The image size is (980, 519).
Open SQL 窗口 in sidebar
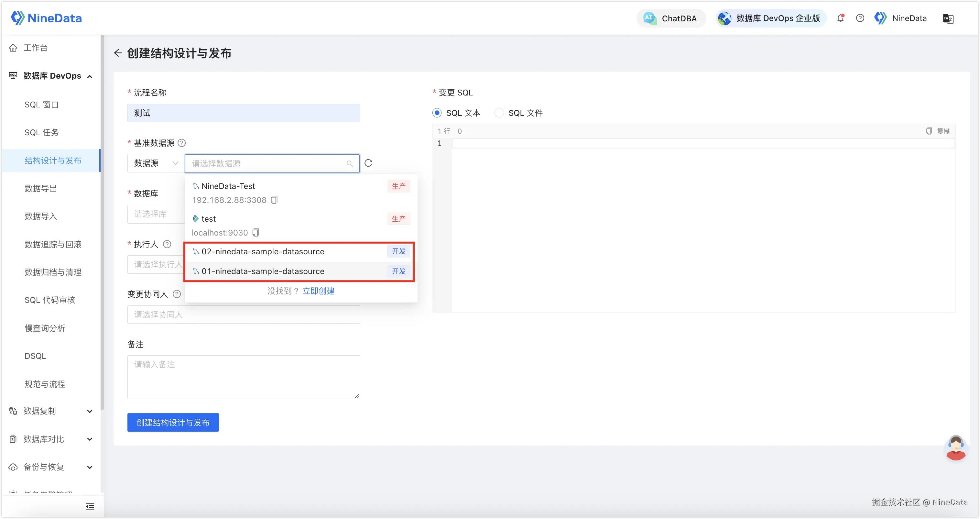tap(42, 105)
